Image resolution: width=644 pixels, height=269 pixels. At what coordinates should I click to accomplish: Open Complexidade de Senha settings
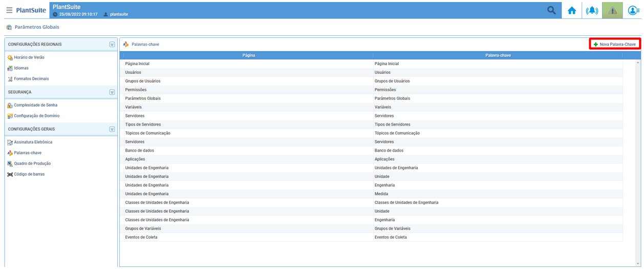point(36,105)
